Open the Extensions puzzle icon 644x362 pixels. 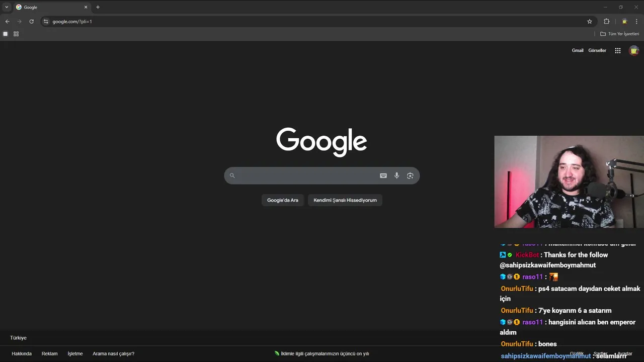click(x=606, y=22)
